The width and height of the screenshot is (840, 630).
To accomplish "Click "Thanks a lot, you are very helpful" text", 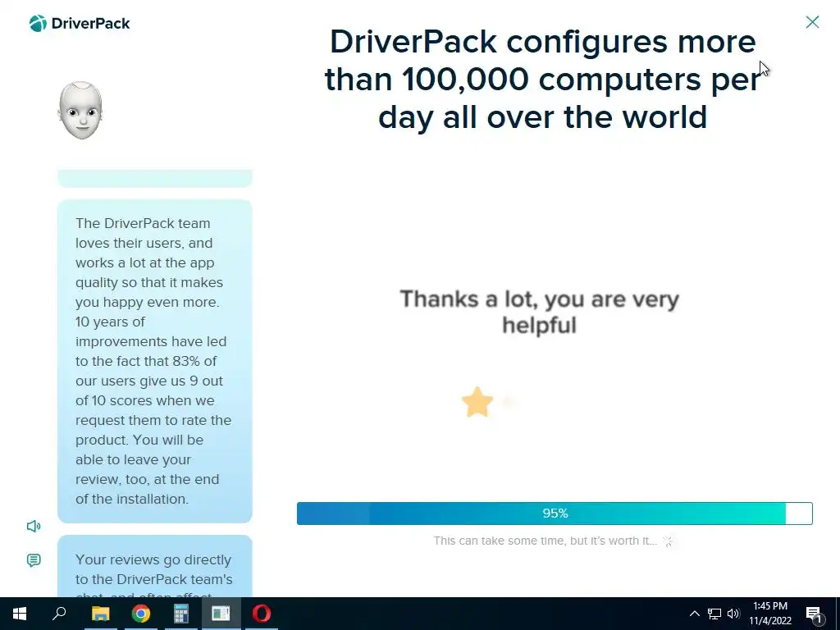I will click(540, 312).
